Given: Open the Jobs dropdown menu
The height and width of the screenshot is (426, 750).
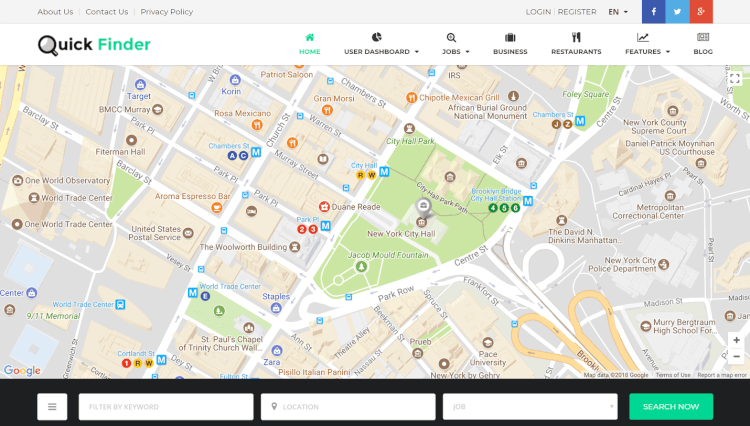Looking at the screenshot, I should click(x=454, y=44).
